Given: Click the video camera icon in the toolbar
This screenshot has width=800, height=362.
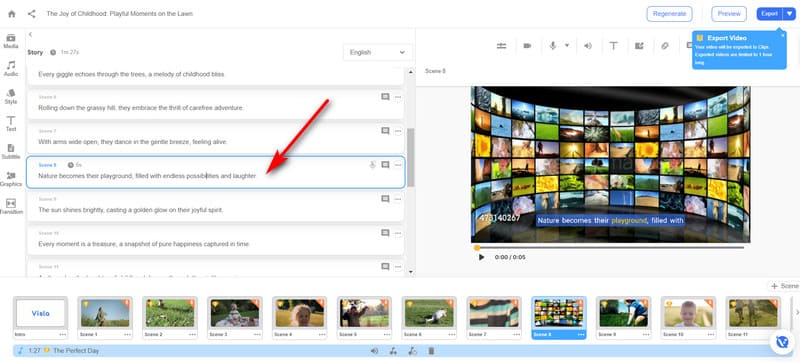Looking at the screenshot, I should point(527,46).
